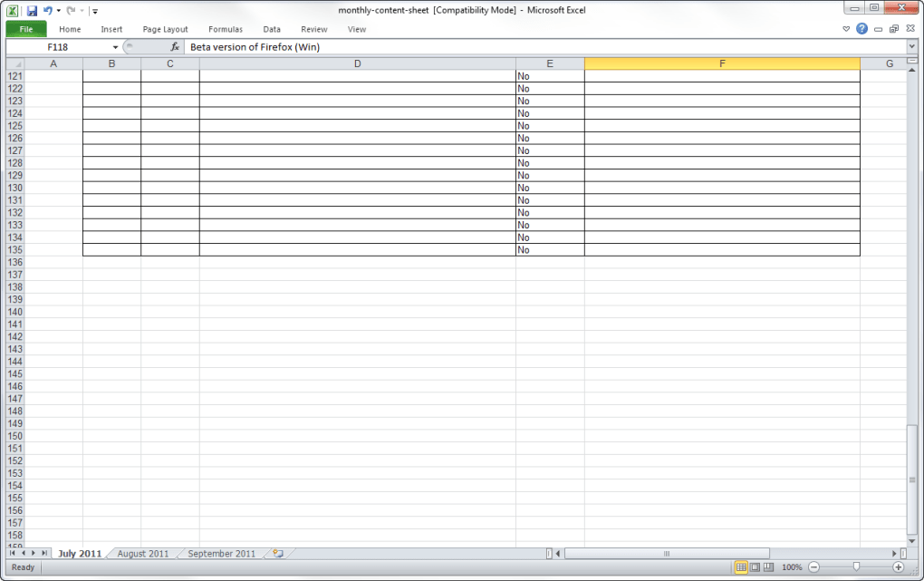Click the Save icon in Quick Access Toolbar

click(x=32, y=11)
